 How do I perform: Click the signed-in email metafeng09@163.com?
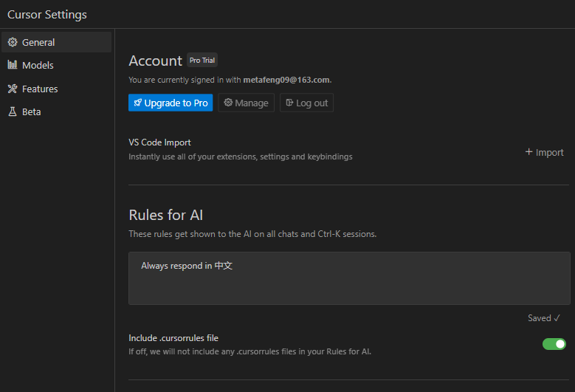tap(286, 80)
